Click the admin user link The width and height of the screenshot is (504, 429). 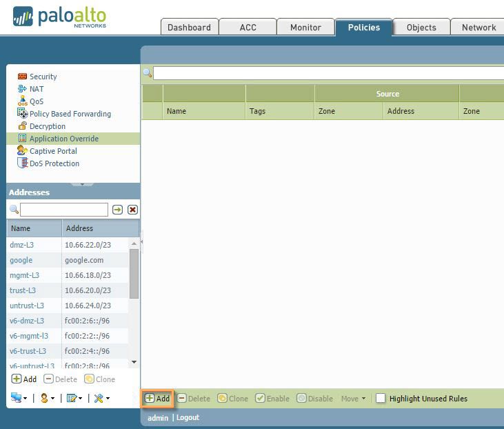pos(158,418)
